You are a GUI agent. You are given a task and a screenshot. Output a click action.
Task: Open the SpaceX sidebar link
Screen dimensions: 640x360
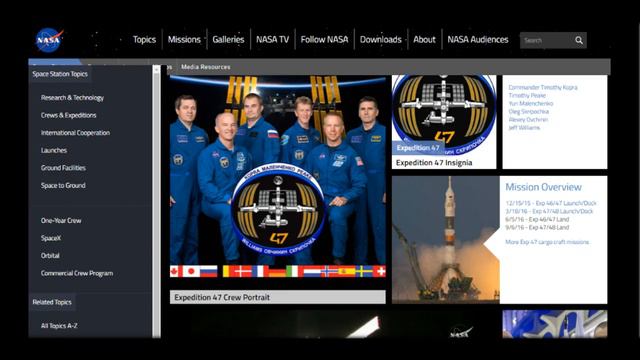(x=51, y=238)
